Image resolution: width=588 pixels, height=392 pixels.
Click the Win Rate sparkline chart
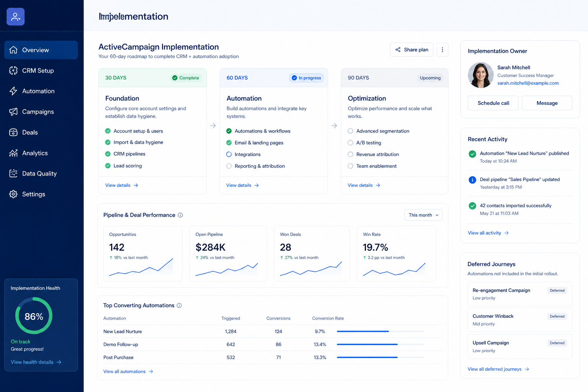coord(394,269)
